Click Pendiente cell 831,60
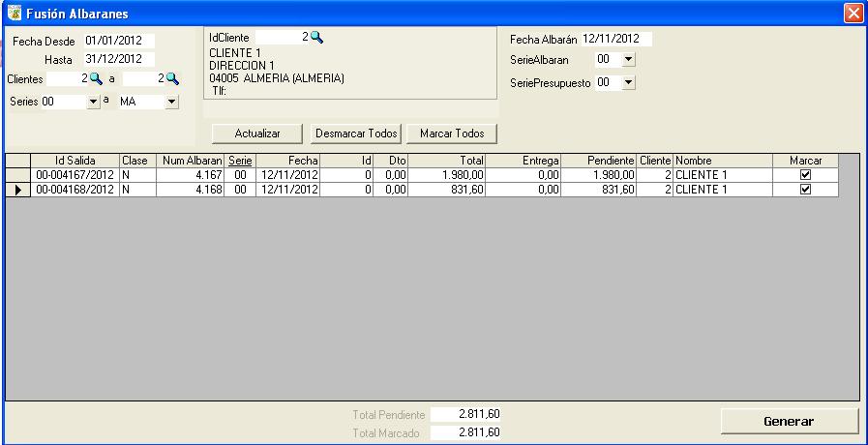 point(599,190)
